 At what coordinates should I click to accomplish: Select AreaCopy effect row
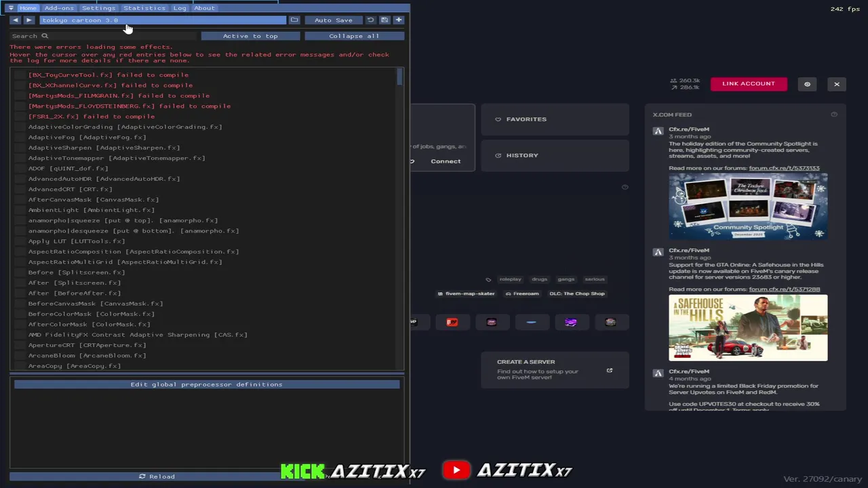point(75,366)
